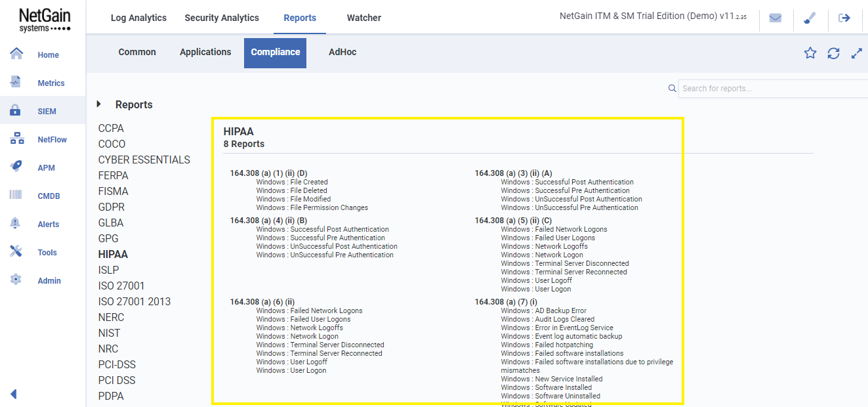Click the logout arrow icon

(844, 18)
